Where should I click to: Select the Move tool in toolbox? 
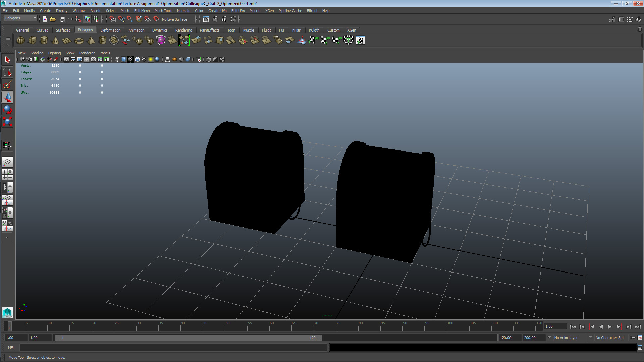pos(7,97)
